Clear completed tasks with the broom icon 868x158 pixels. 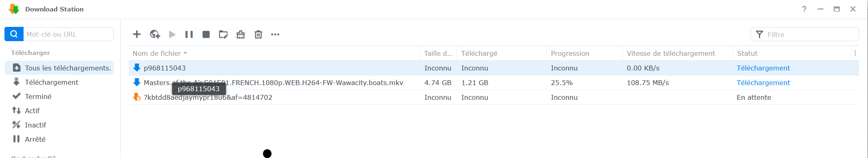[241, 34]
